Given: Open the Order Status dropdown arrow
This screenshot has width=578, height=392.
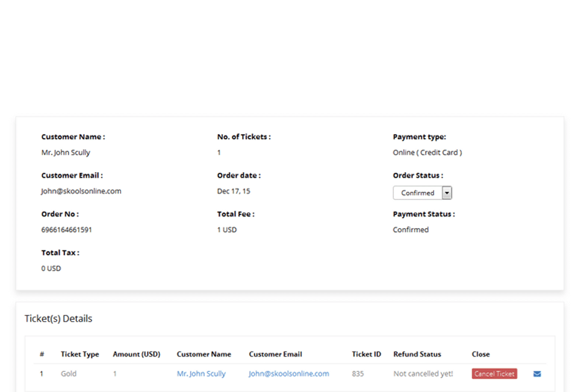Looking at the screenshot, I should click(x=447, y=193).
